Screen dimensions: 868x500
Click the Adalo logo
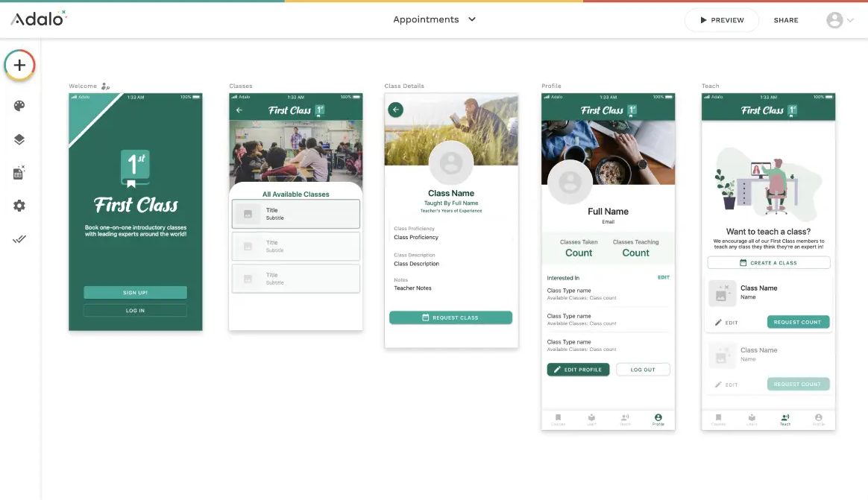point(39,19)
